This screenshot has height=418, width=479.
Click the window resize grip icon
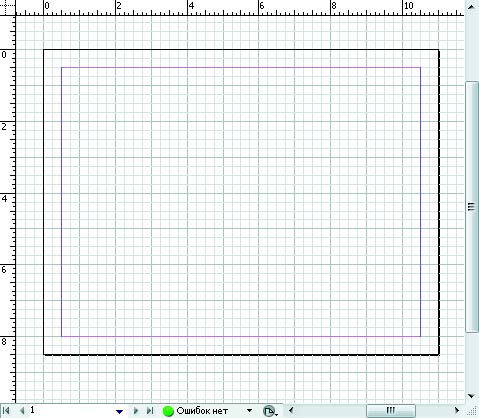(472, 411)
